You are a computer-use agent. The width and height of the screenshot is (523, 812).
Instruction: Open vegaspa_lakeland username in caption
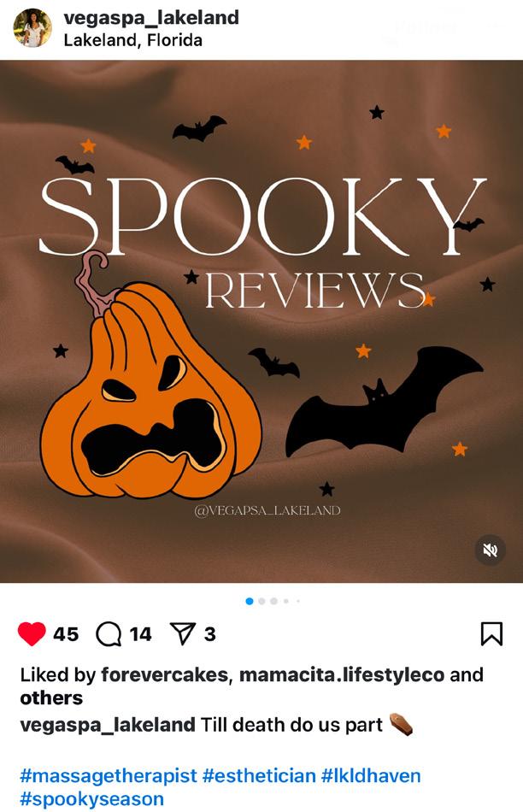click(108, 725)
